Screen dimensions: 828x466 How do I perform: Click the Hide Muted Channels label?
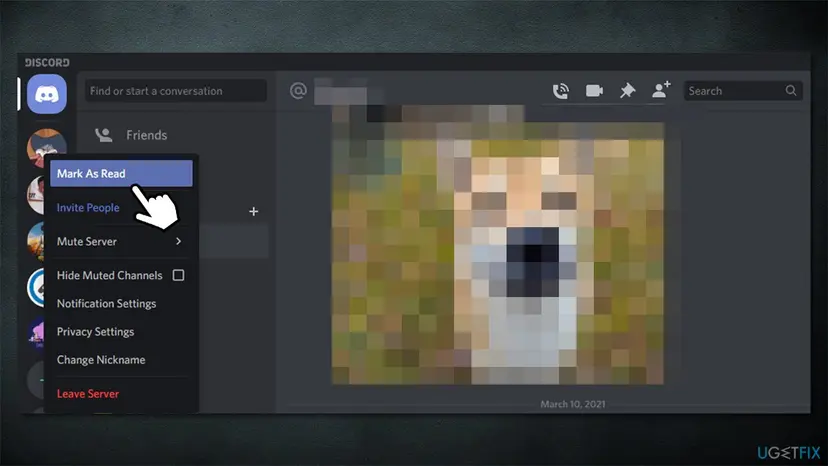pyautogui.click(x=109, y=275)
